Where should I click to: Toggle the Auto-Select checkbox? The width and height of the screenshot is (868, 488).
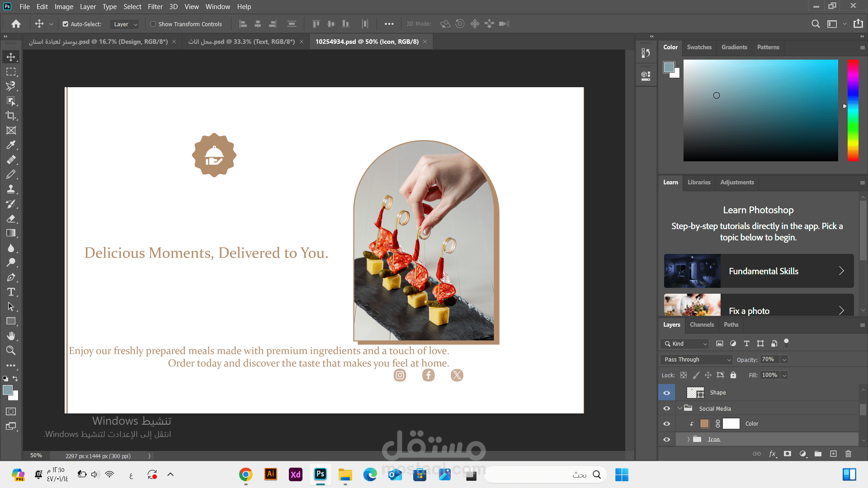click(x=65, y=24)
